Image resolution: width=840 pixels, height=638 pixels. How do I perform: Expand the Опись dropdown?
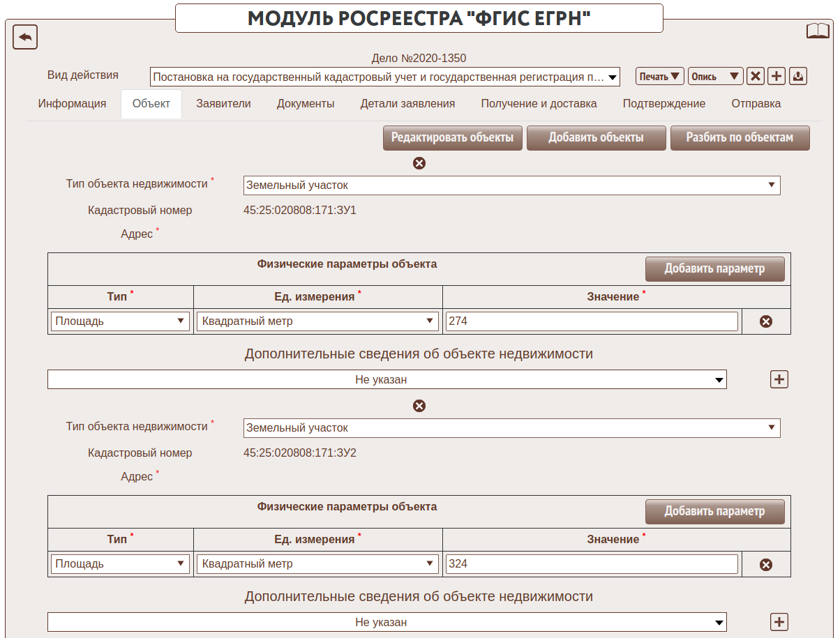(x=715, y=77)
